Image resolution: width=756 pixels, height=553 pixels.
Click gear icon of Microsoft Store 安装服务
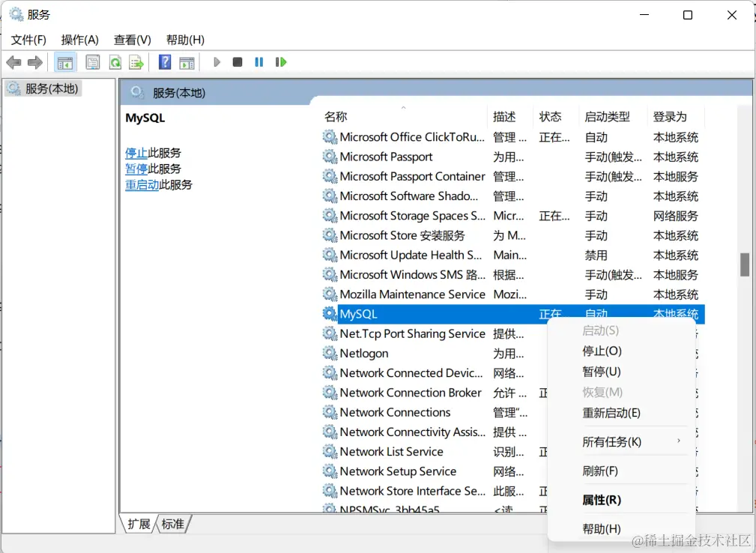[330, 235]
